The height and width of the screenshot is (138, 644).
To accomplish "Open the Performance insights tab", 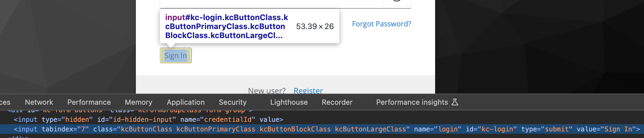I will (412, 102).
